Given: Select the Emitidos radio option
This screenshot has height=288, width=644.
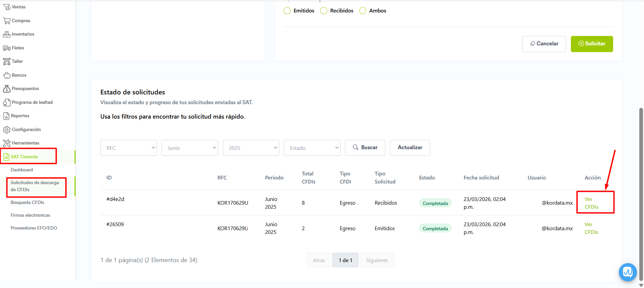Looking at the screenshot, I should (x=287, y=11).
